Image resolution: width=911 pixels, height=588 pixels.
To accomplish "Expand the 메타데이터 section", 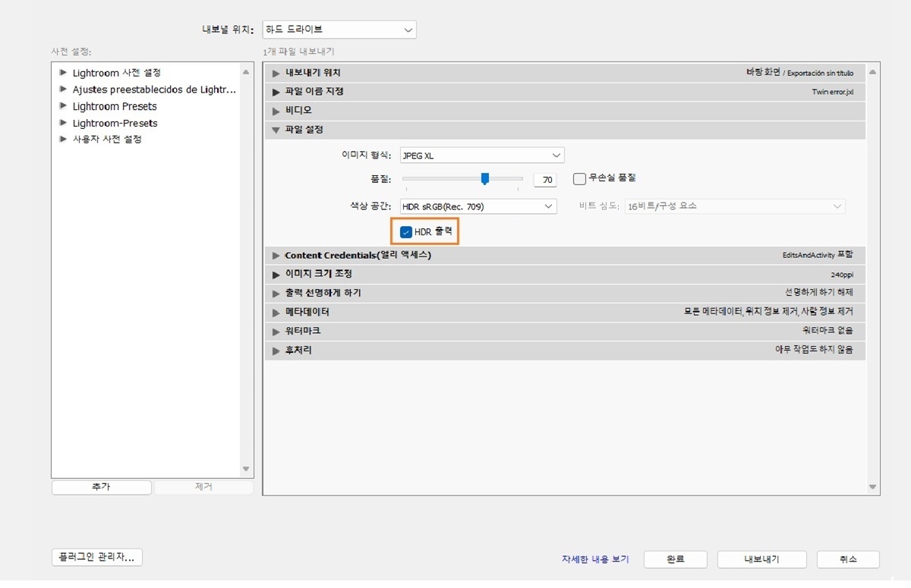I will tap(276, 312).
